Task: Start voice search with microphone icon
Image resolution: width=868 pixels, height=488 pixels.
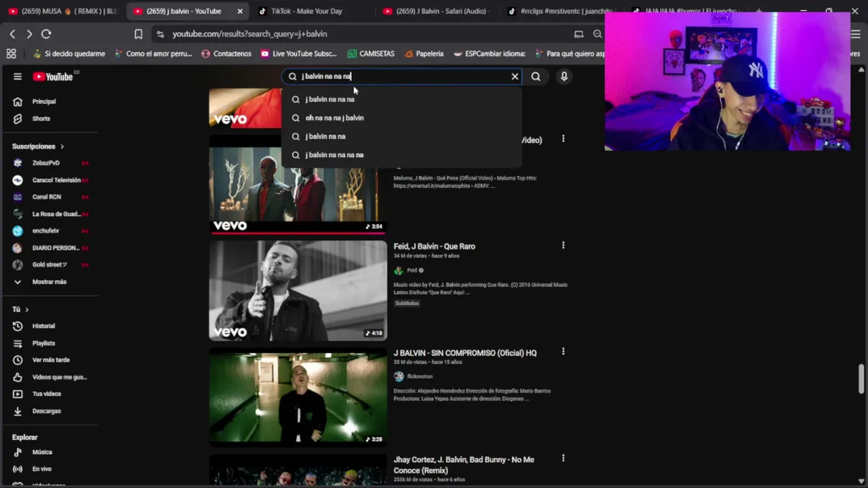Action: 564,77
